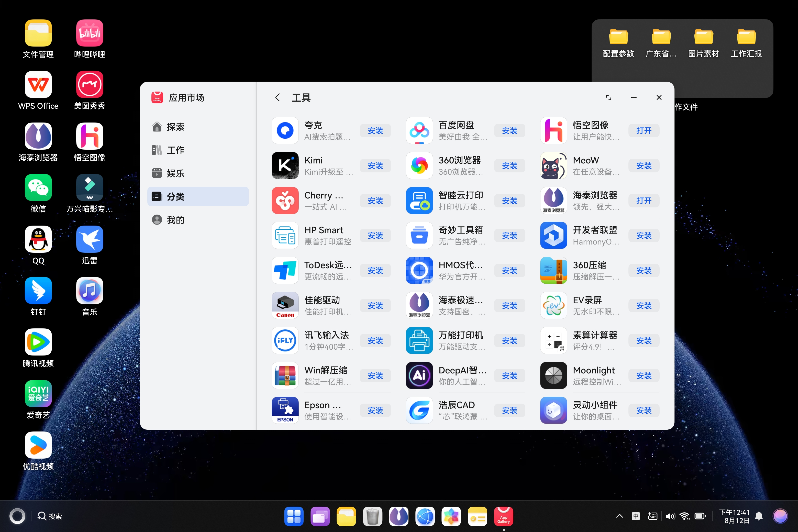
Task: Open the Cherry Studio app icon
Action: pyautogui.click(x=285, y=201)
